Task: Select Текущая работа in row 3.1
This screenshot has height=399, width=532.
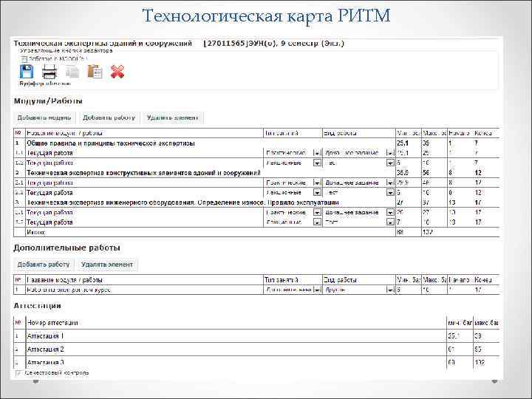Action: [50, 212]
